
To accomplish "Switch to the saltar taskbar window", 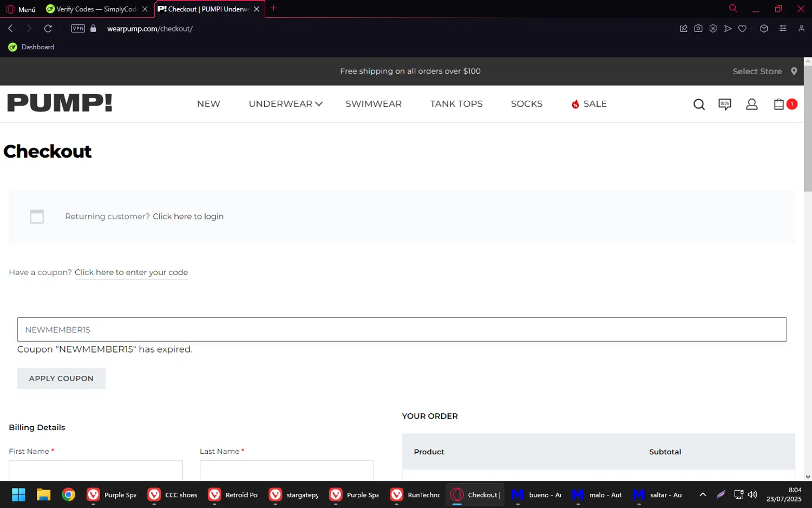I will 658,494.
